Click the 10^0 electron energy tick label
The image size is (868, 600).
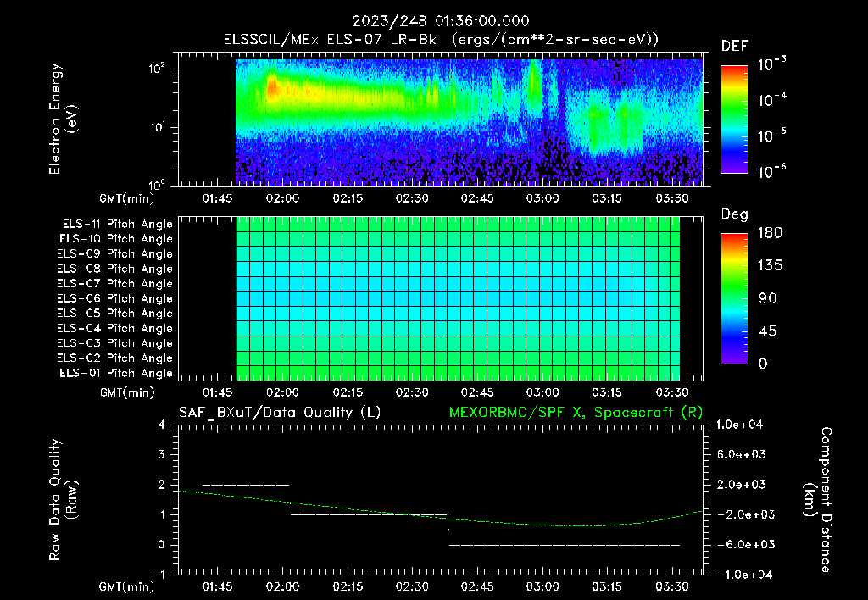click(157, 185)
